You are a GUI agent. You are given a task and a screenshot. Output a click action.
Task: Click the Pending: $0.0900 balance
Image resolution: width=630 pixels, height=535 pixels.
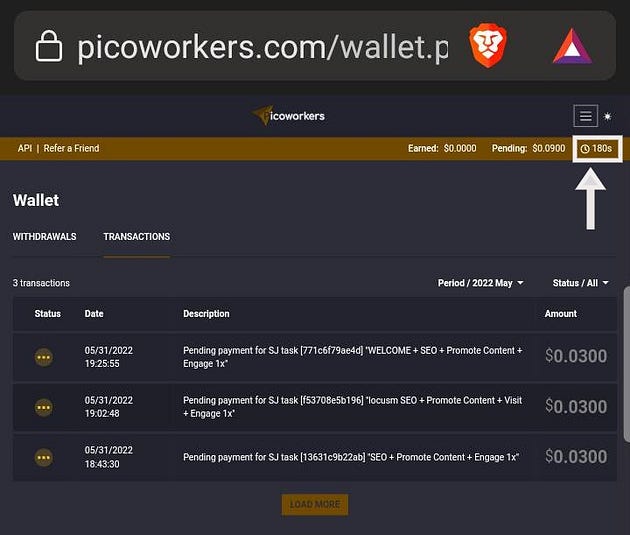click(x=528, y=148)
